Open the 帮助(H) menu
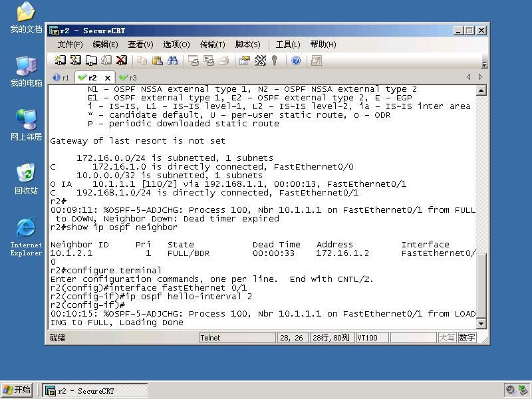Image resolution: width=532 pixels, height=399 pixels. coord(323,45)
